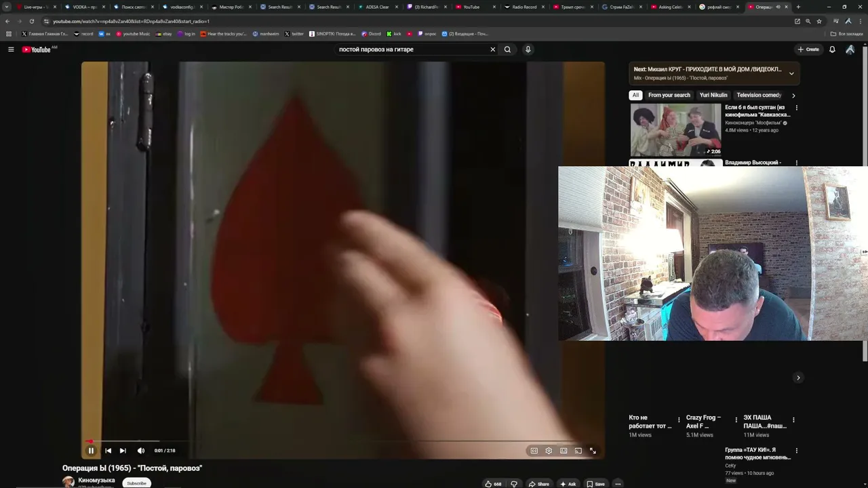Image resolution: width=868 pixels, height=488 pixels.
Task: Select the Yuri Nikulin chip
Action: click(x=713, y=96)
